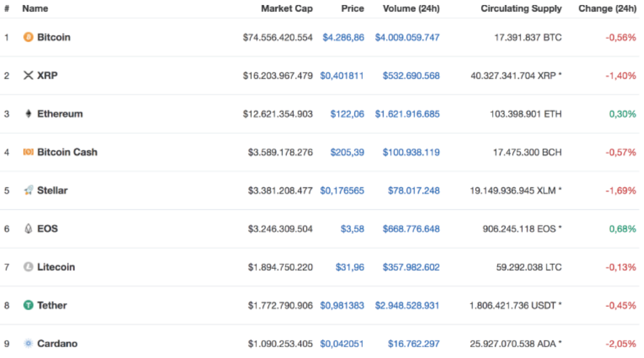Click EOS volume $668.776.648
Screen dimensions: 644x358
pyautogui.click(x=411, y=228)
